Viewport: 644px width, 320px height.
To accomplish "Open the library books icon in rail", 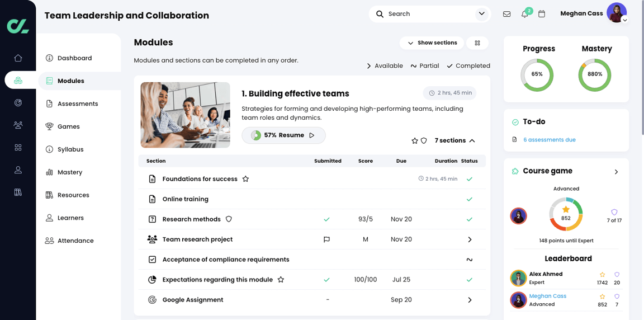I will (18, 192).
